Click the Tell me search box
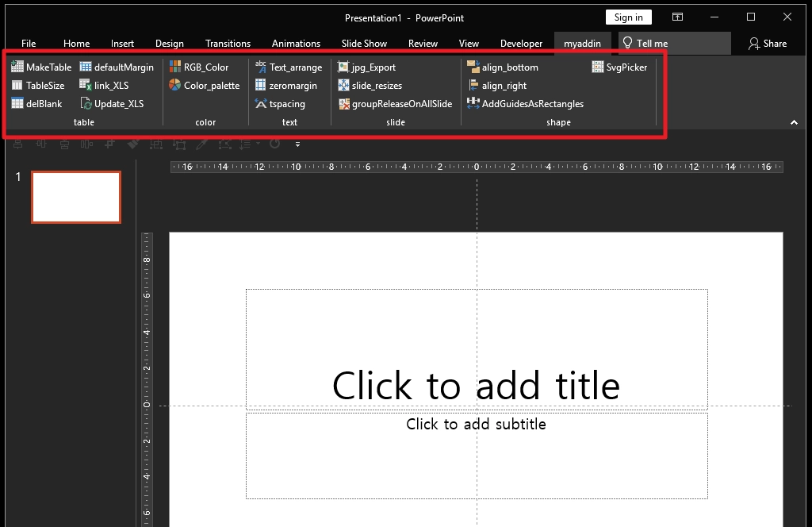Viewport: 812px width, 527px height. pyautogui.click(x=675, y=44)
